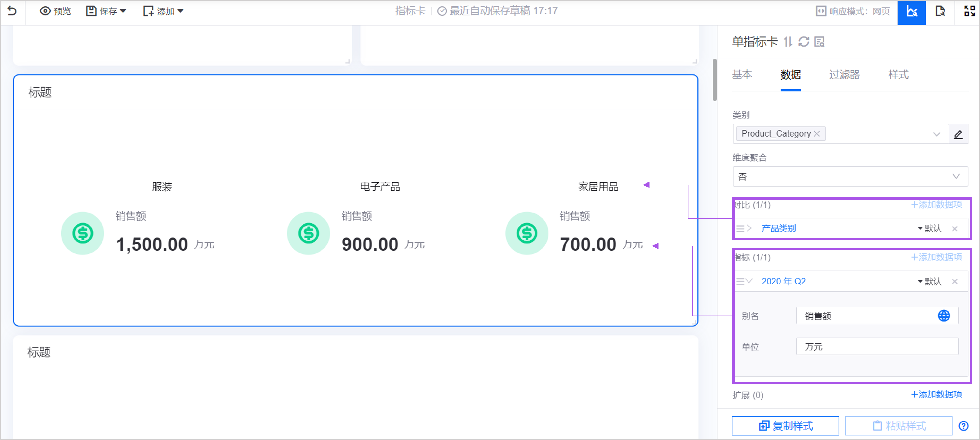Click the view data icon beside 单指标卡
Viewport: 980px width, 440px height.
coord(819,42)
